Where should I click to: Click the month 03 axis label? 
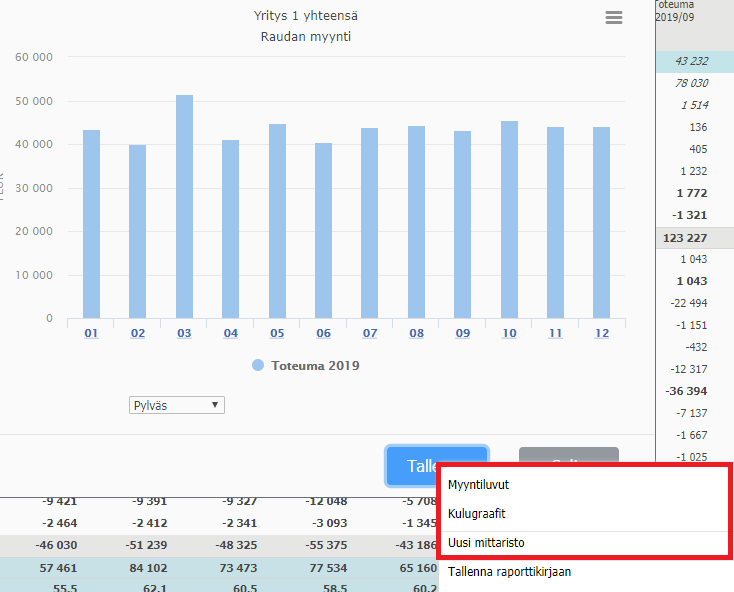[184, 333]
